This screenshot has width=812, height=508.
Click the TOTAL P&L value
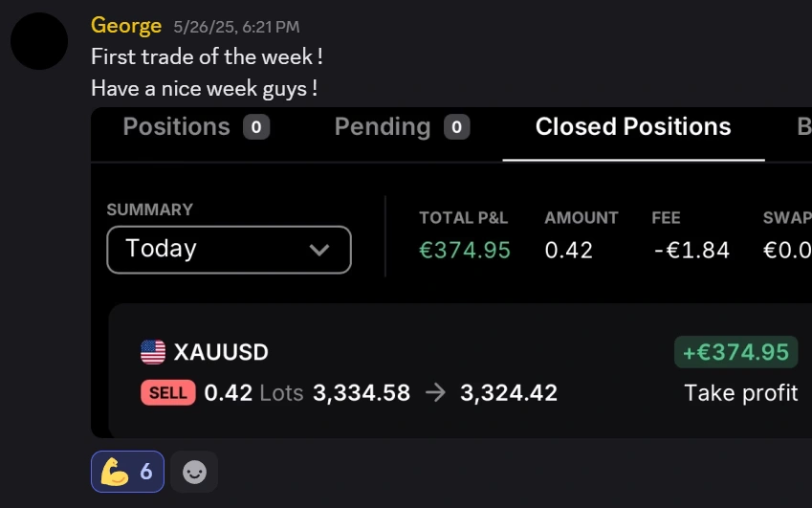[465, 251]
